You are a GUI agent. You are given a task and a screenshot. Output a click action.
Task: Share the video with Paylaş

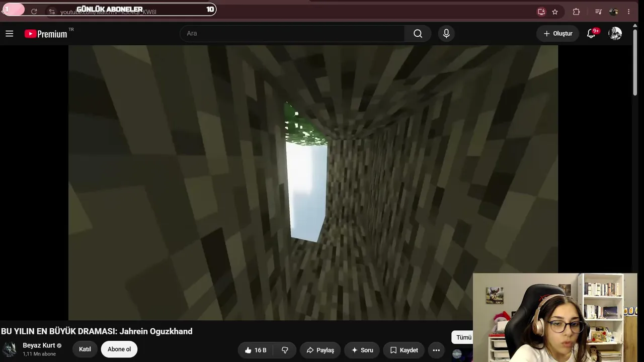pyautogui.click(x=320, y=350)
